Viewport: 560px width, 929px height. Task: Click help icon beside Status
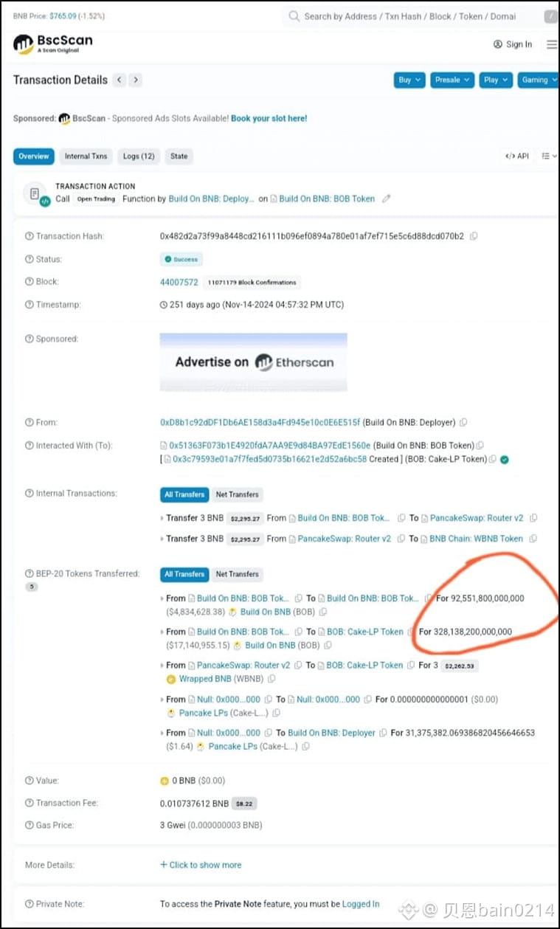click(29, 259)
